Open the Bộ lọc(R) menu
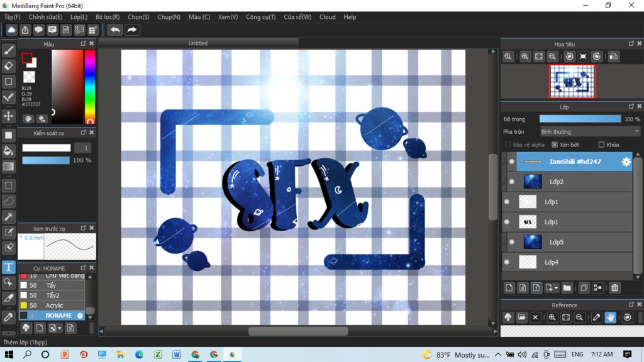644x362 pixels. point(108,17)
